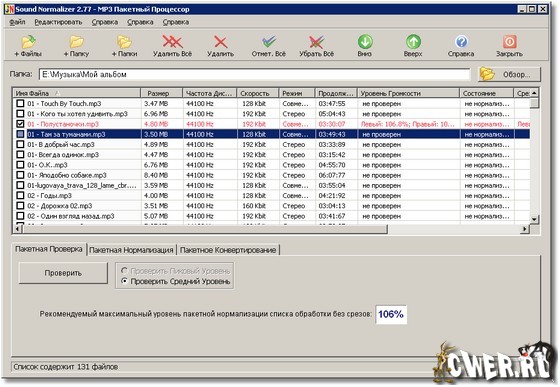Click the 'Удалить' red cross icon
This screenshot has width=560, height=387.
tap(221, 42)
